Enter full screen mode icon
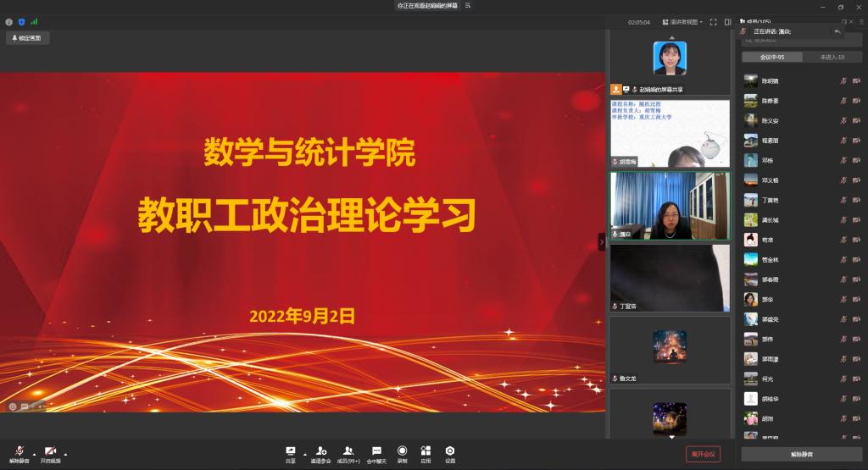This screenshot has height=470, width=868. click(x=714, y=22)
